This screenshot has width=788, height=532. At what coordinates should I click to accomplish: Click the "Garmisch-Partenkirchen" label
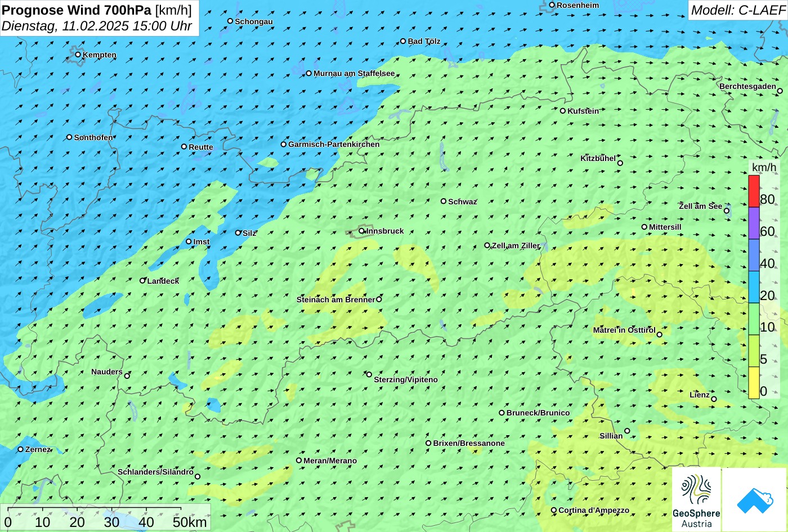click(334, 144)
